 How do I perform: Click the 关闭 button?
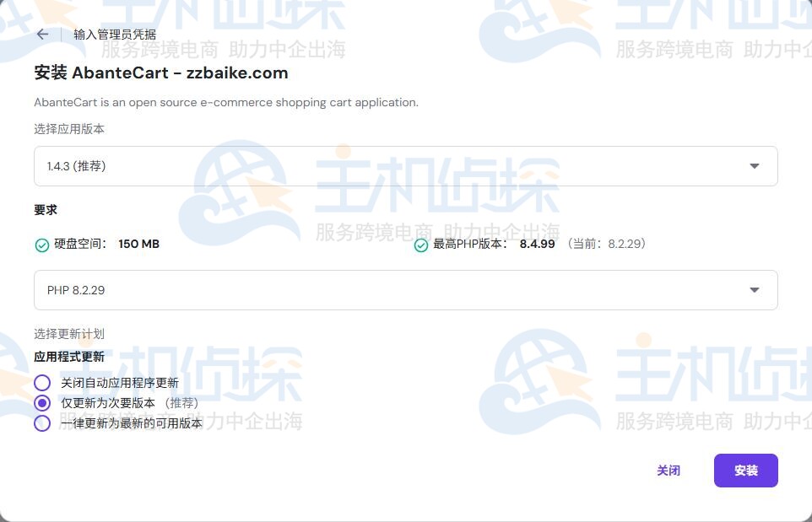pyautogui.click(x=669, y=471)
